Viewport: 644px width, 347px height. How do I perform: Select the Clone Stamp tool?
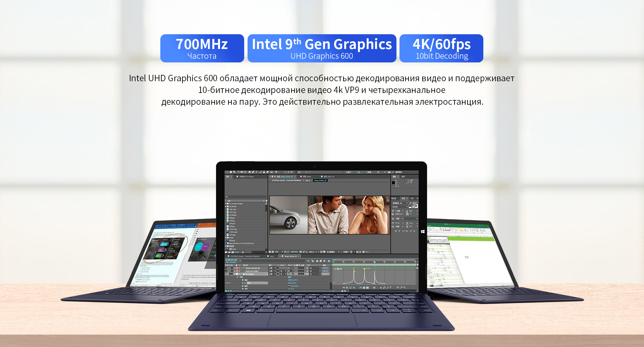click(x=264, y=172)
